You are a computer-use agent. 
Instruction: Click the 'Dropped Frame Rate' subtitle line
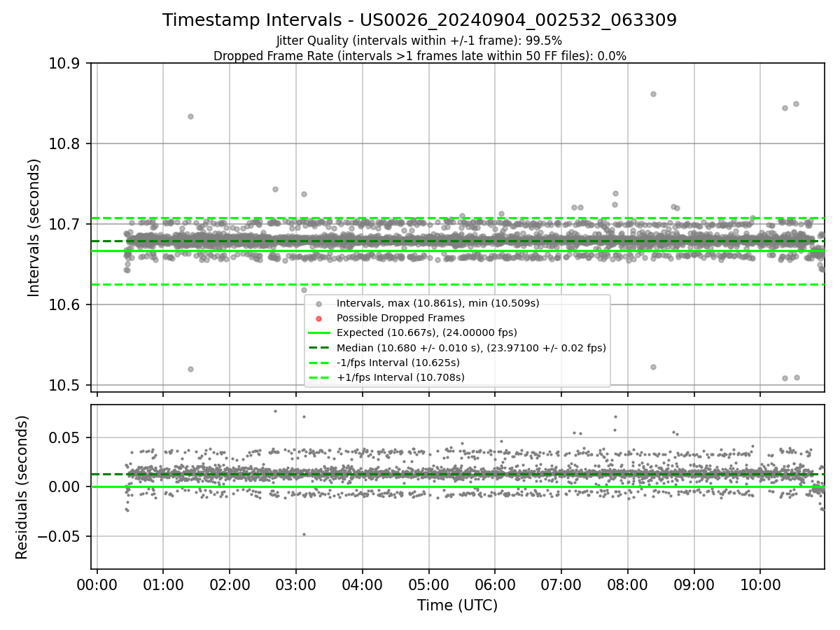coord(419,56)
